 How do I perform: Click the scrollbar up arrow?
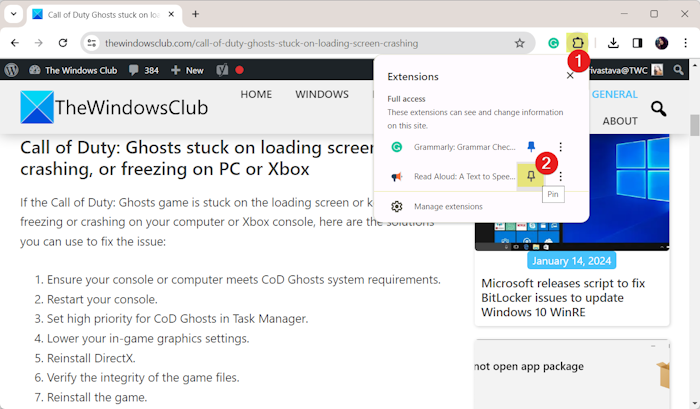pyautogui.click(x=695, y=66)
